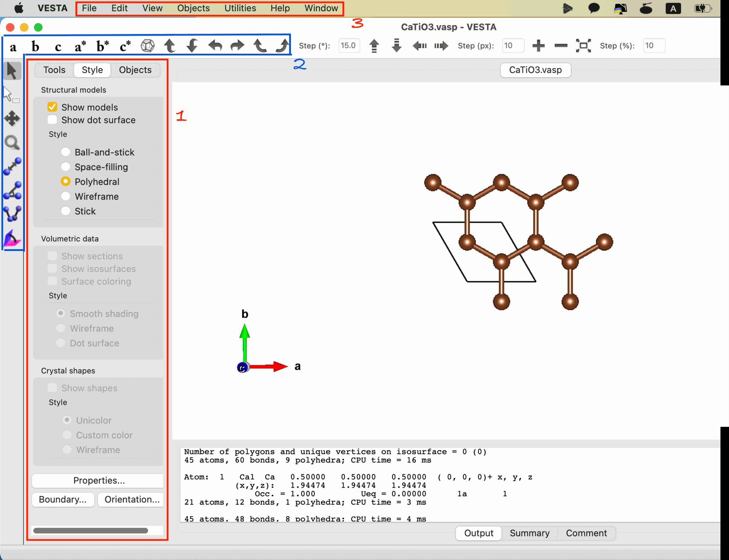View along the b axis
The height and width of the screenshot is (560, 729).
coord(35,46)
